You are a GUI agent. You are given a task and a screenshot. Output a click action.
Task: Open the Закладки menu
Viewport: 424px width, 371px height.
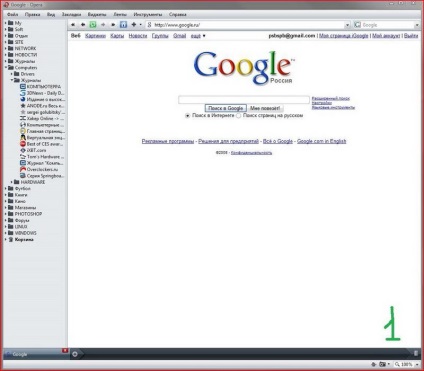click(71, 15)
